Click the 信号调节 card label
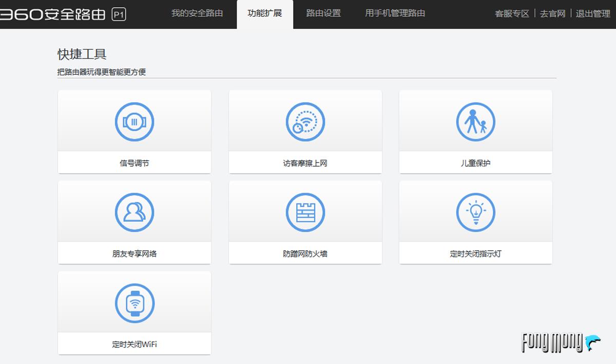This screenshot has width=616, height=364. (134, 163)
